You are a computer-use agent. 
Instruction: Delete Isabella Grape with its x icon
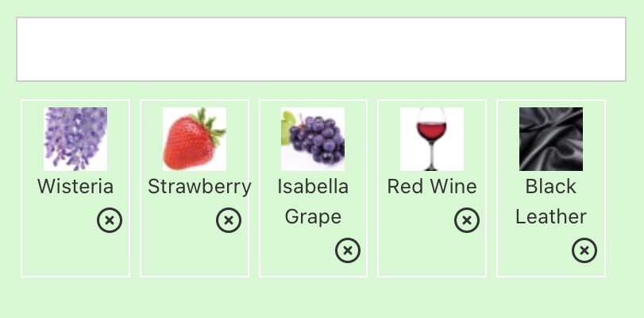tap(348, 250)
